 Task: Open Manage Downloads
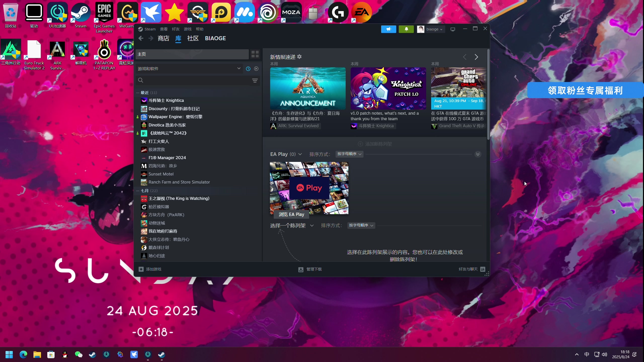click(x=310, y=269)
